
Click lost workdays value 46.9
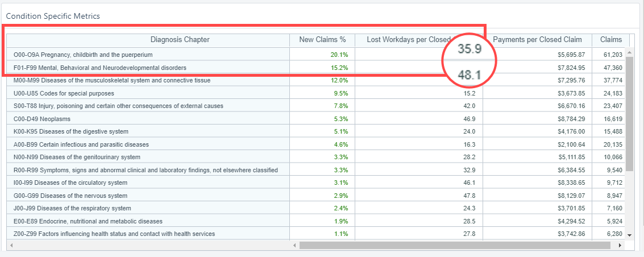click(470, 119)
